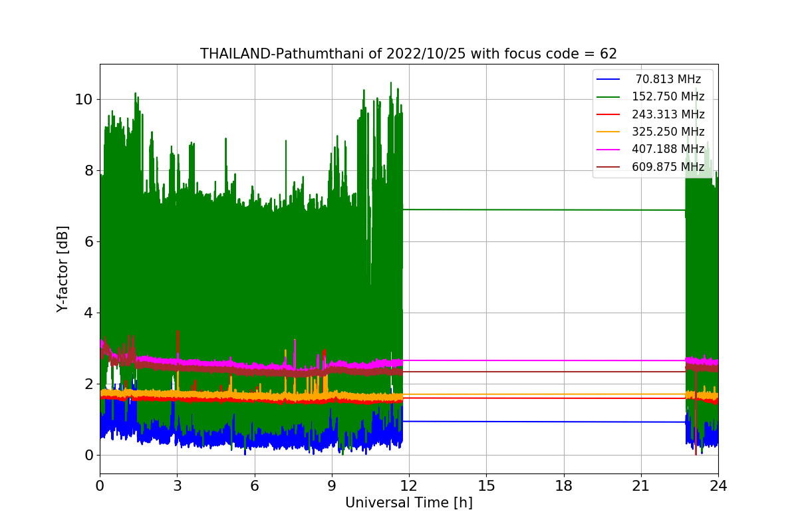Click the brown line swatch in legend
Viewport: 798px width, 532px height.
(x=608, y=167)
